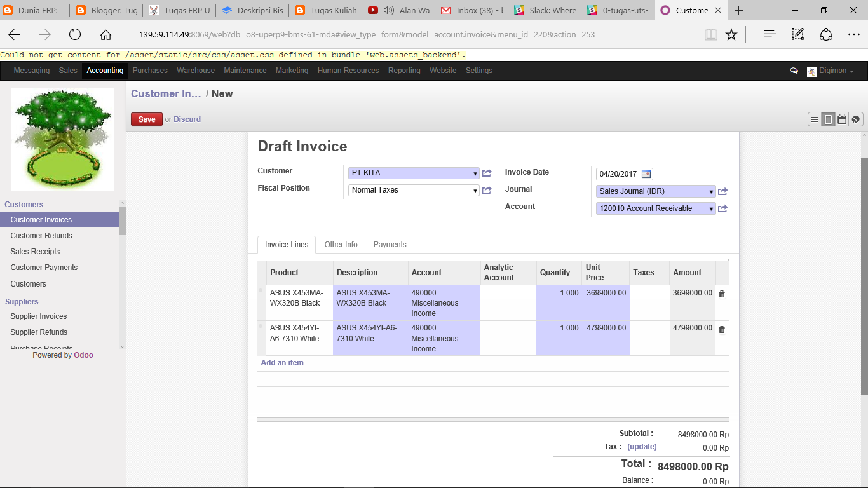868x488 pixels.
Task: Switch to list view icon
Action: (815, 119)
